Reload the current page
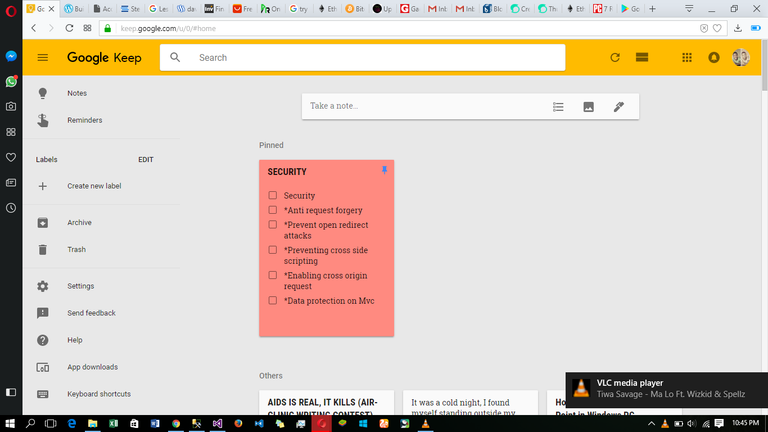The image size is (768, 432). (69, 28)
